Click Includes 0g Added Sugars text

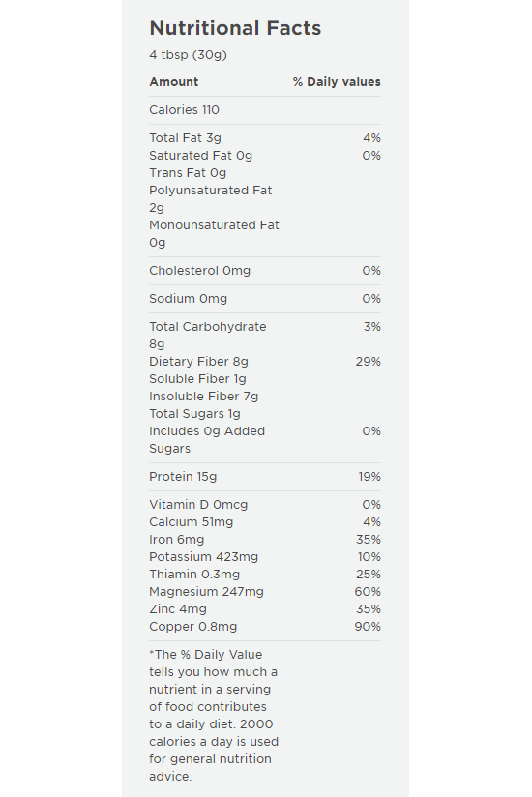pos(207,440)
